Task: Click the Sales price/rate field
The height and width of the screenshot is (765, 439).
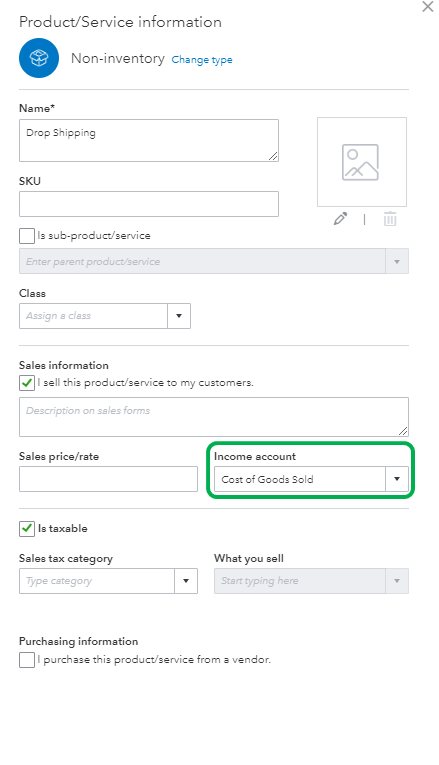Action: point(108,479)
